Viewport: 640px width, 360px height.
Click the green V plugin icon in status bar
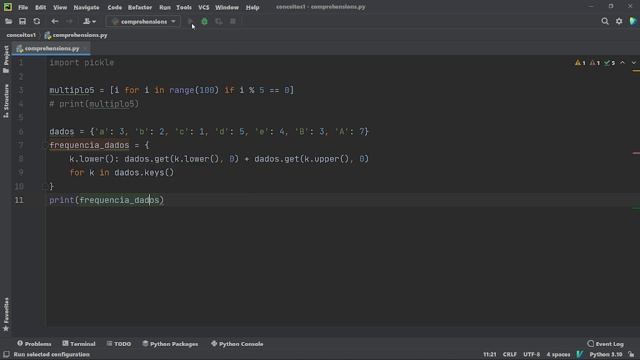[x=580, y=354]
